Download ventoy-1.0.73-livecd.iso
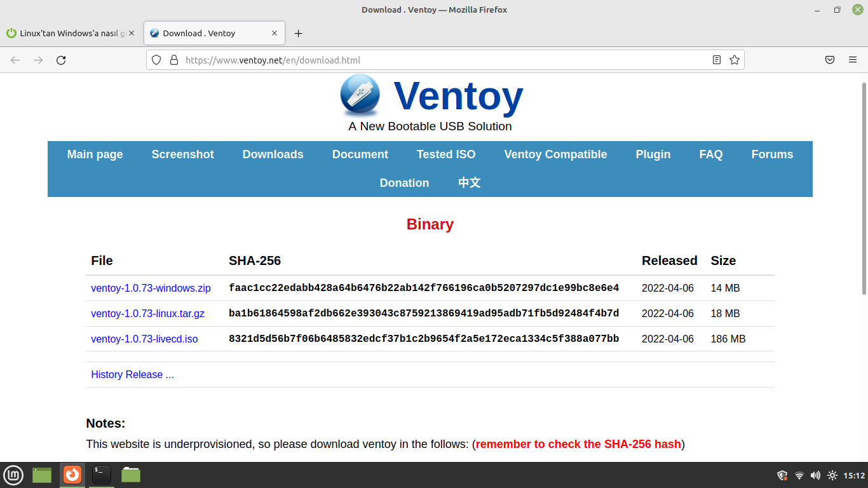Image resolution: width=868 pixels, height=488 pixels. click(144, 339)
